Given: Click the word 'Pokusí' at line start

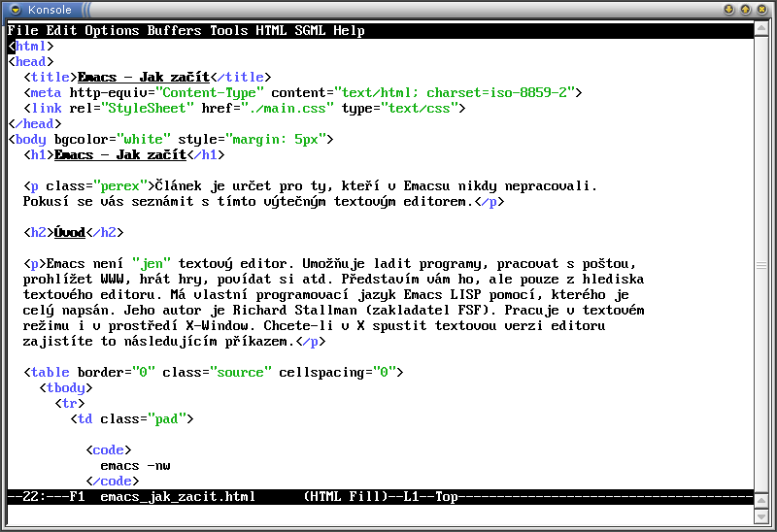Looking at the screenshot, I should pyautogui.click(x=46, y=201).
